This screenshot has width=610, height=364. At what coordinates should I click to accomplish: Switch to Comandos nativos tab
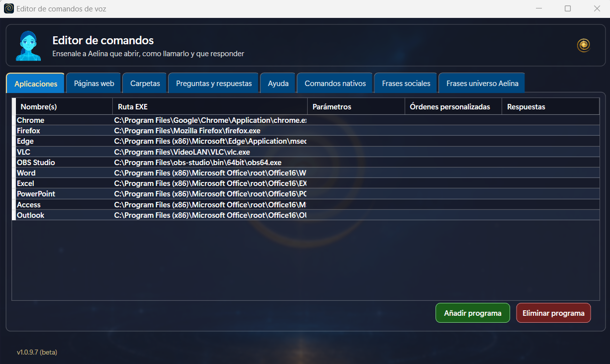[335, 84]
